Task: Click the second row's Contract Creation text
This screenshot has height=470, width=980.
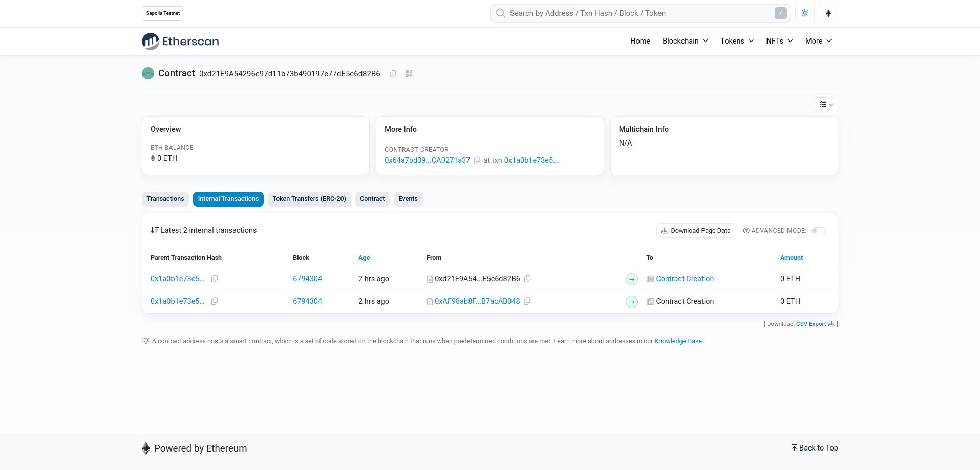Action: pos(685,301)
